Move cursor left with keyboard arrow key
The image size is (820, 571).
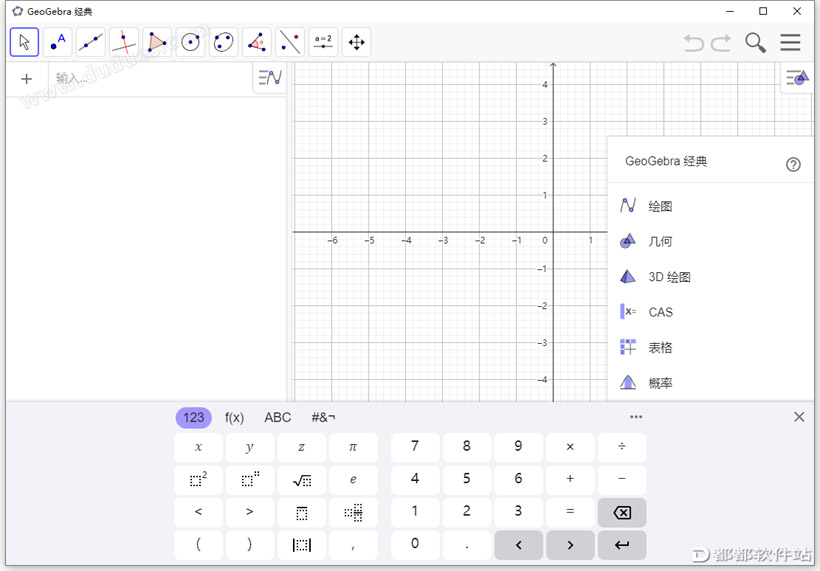coord(518,545)
